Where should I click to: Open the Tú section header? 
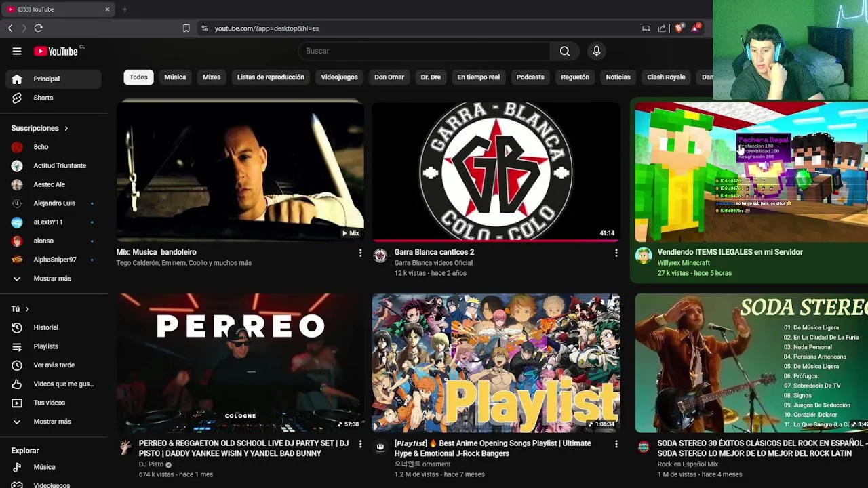(20, 309)
